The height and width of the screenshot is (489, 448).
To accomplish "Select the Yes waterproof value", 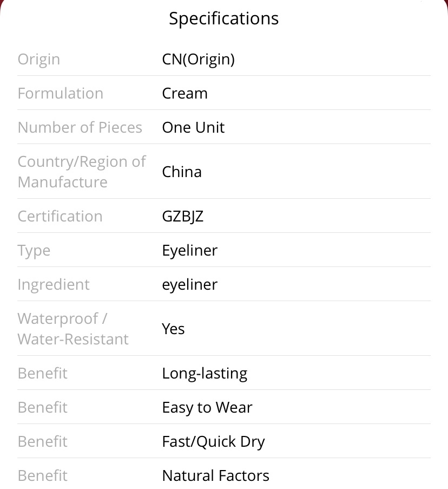I will [173, 329].
